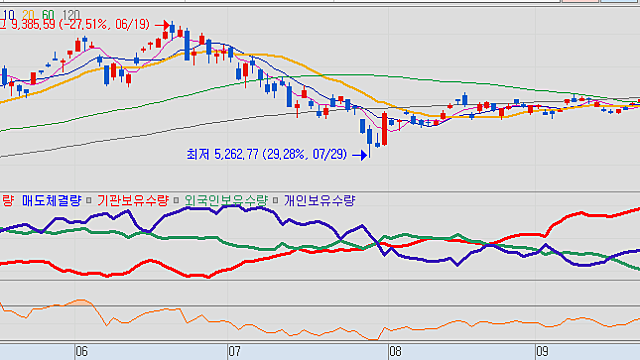Image resolution: width=640 pixels, height=360 pixels.
Task: Toggle the square marker before 개인보유수량
Action: pos(276,201)
